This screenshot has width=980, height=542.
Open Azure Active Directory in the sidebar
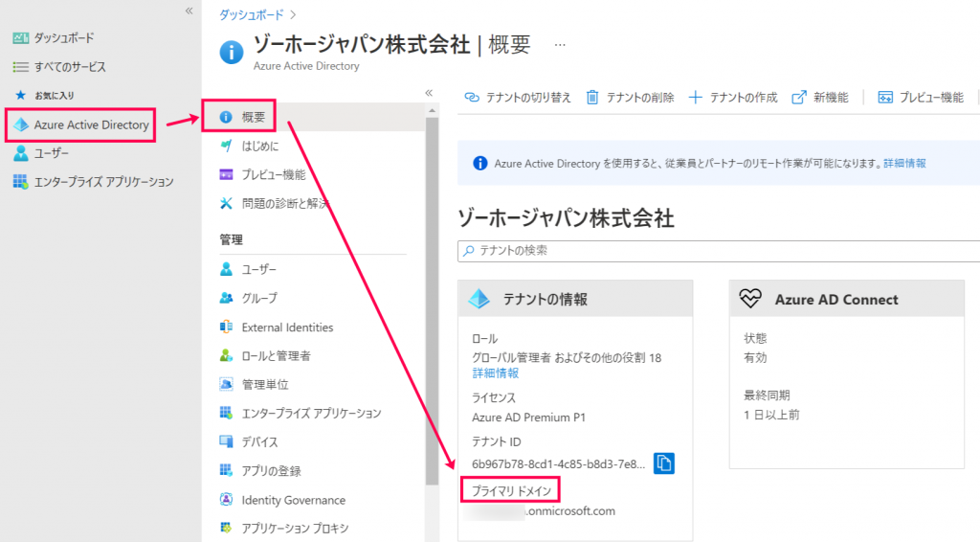(91, 125)
